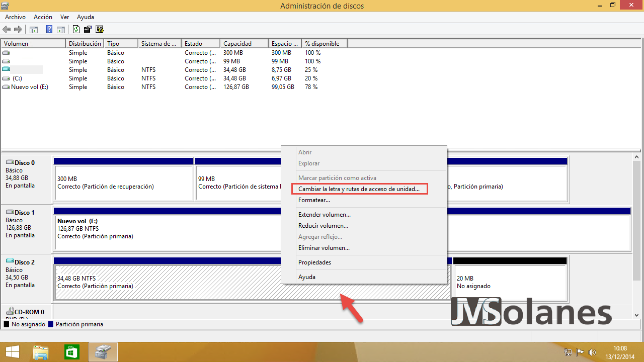The height and width of the screenshot is (362, 644).
Task: Open File Explorer from the taskbar
Action: (41, 352)
